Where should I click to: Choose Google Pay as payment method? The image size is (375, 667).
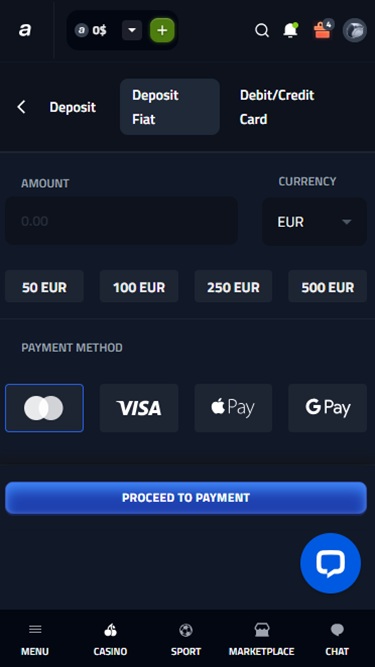point(327,408)
